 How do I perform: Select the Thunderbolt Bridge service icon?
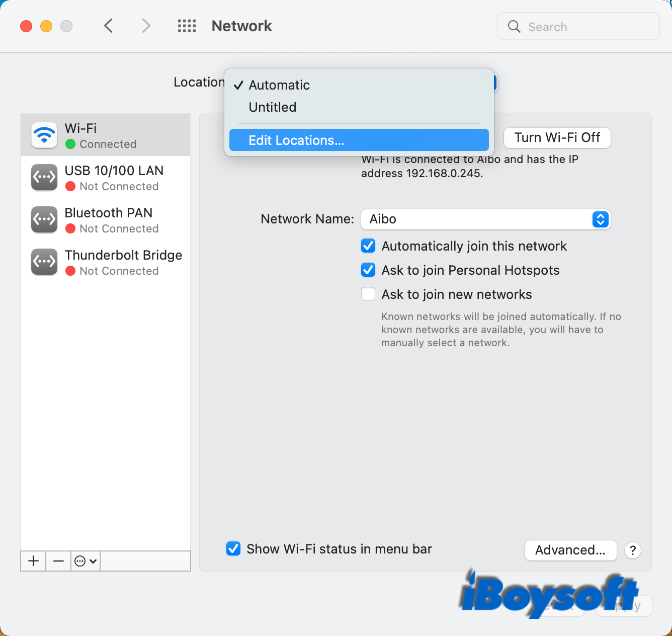point(44,262)
